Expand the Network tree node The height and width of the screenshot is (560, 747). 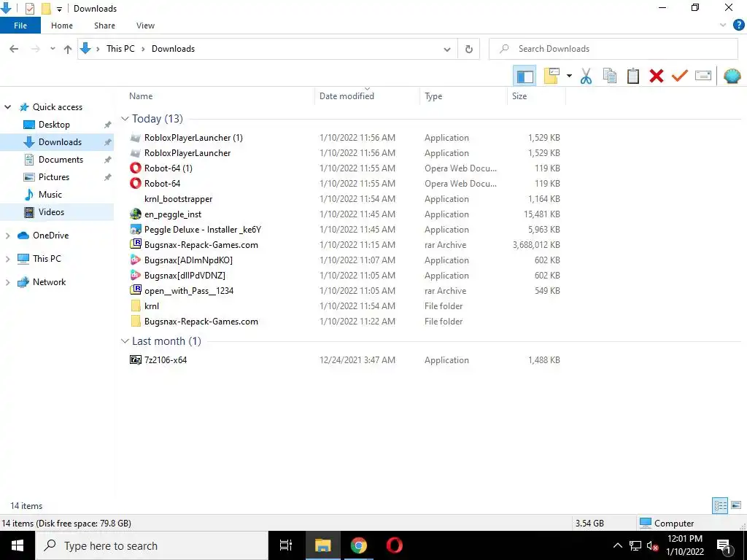click(x=7, y=282)
